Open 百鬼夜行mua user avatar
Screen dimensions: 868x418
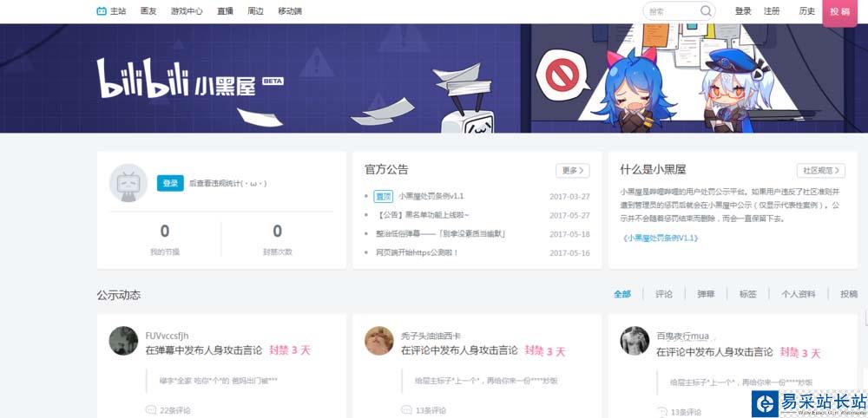635,341
